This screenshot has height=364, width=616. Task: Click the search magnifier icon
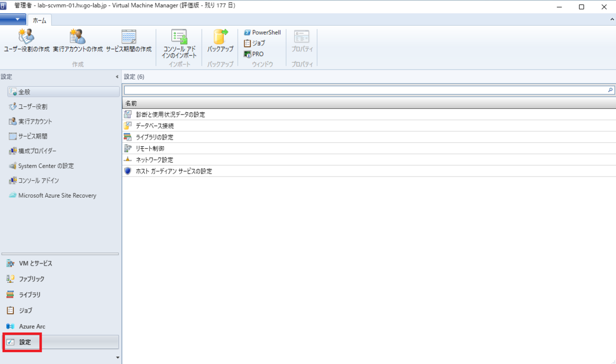[x=610, y=90]
